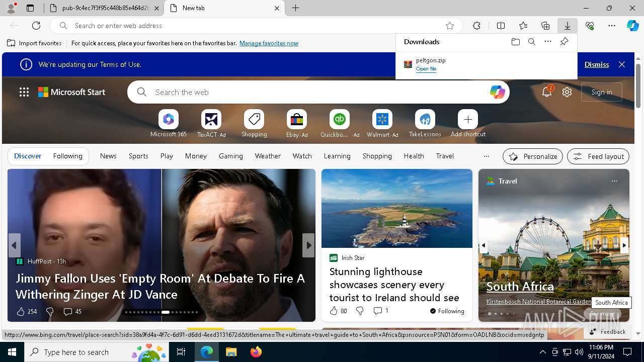Open the Collections icon

[x=545, y=26]
